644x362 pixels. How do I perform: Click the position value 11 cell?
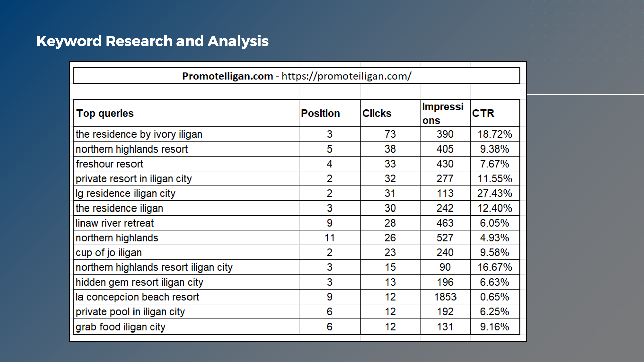pos(329,238)
